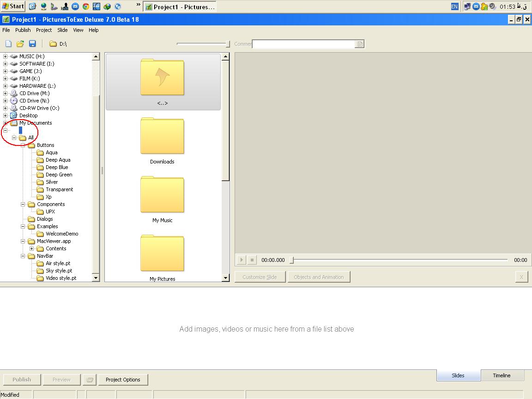This screenshot has height=399, width=532.
Task: Switch to the Timeline tab
Action: (x=502, y=375)
